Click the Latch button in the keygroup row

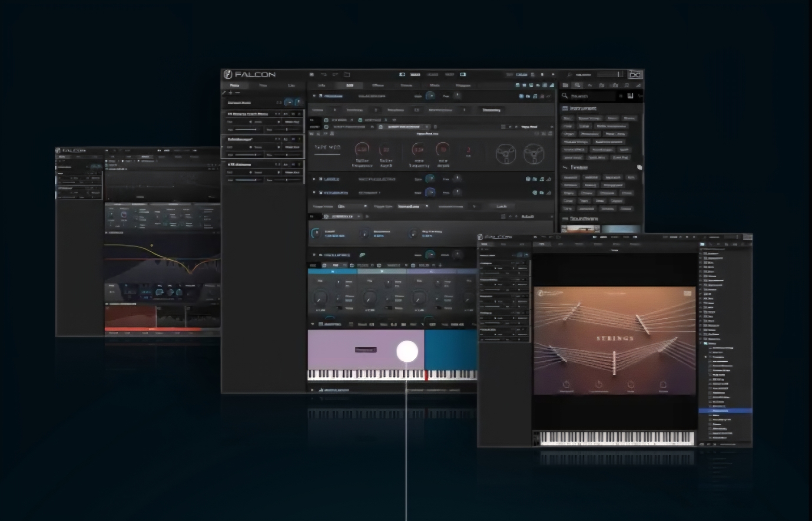click(x=501, y=206)
